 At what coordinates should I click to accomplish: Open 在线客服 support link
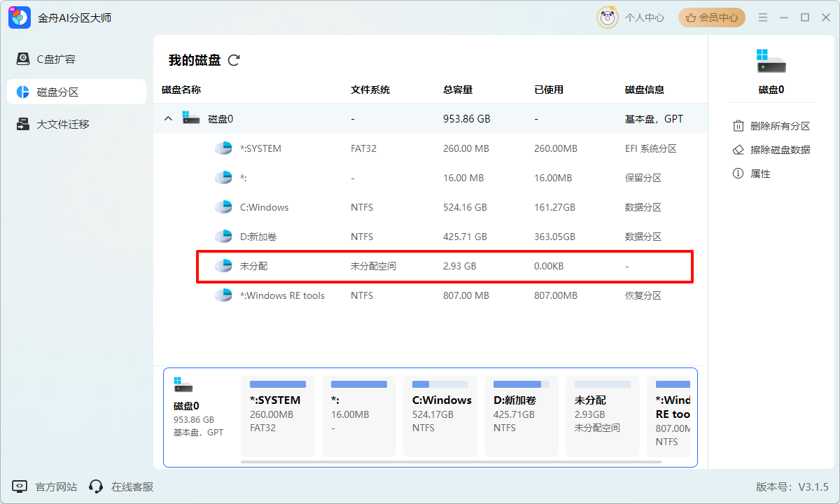tap(132, 486)
